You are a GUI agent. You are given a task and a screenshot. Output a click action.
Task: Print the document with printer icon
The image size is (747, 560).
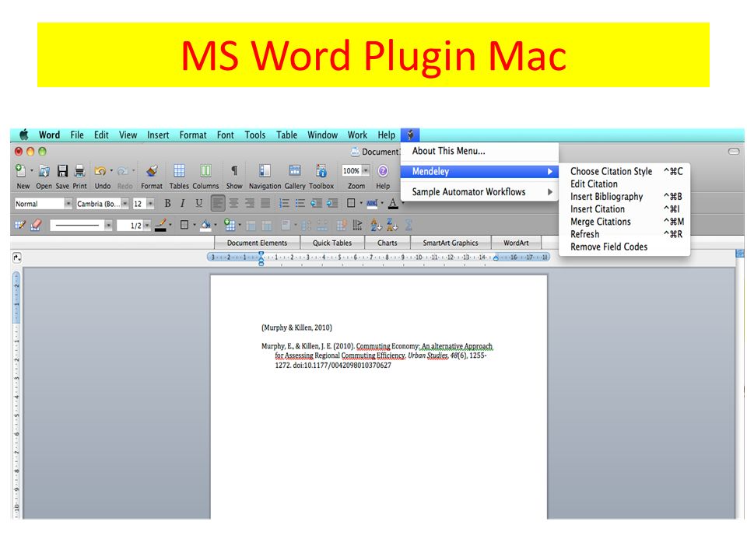pyautogui.click(x=79, y=171)
